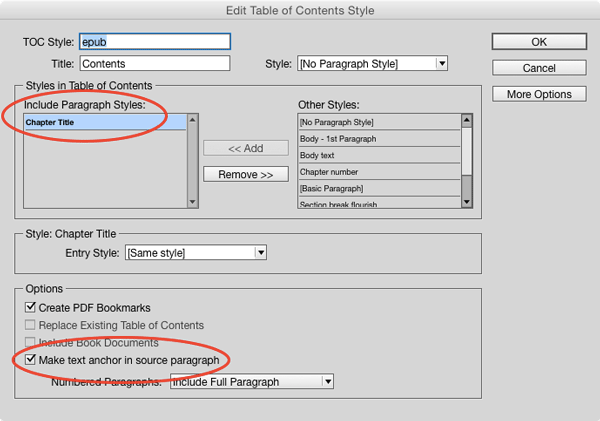Uncheck Make text anchor in source paragraph
The height and width of the screenshot is (421, 600).
[x=30, y=359]
